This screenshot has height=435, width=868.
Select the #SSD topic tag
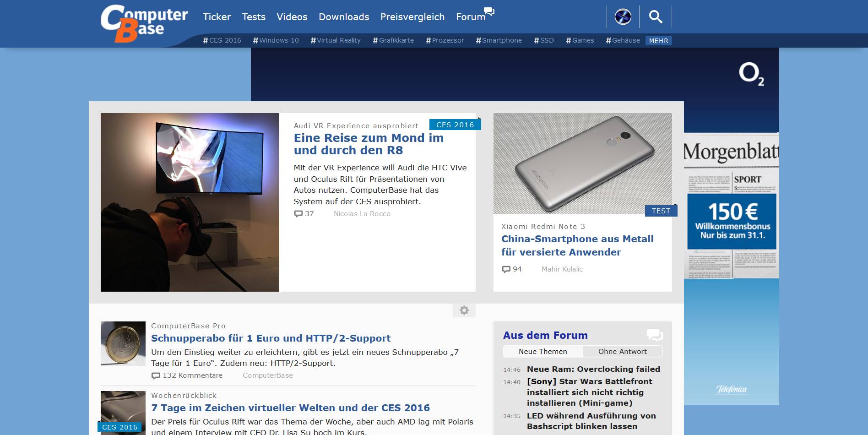(x=544, y=40)
